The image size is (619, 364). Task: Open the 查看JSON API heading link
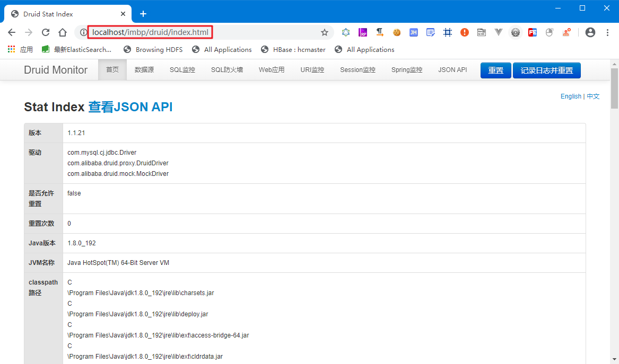tap(130, 107)
